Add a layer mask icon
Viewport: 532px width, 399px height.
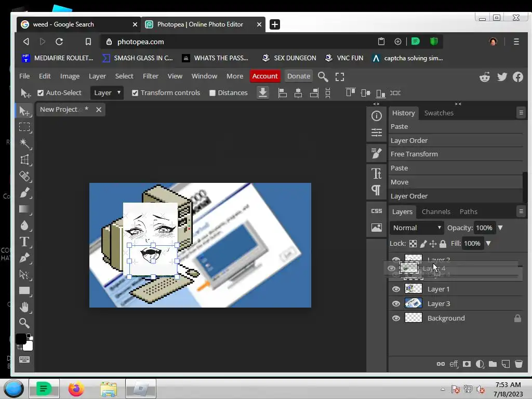point(467,364)
